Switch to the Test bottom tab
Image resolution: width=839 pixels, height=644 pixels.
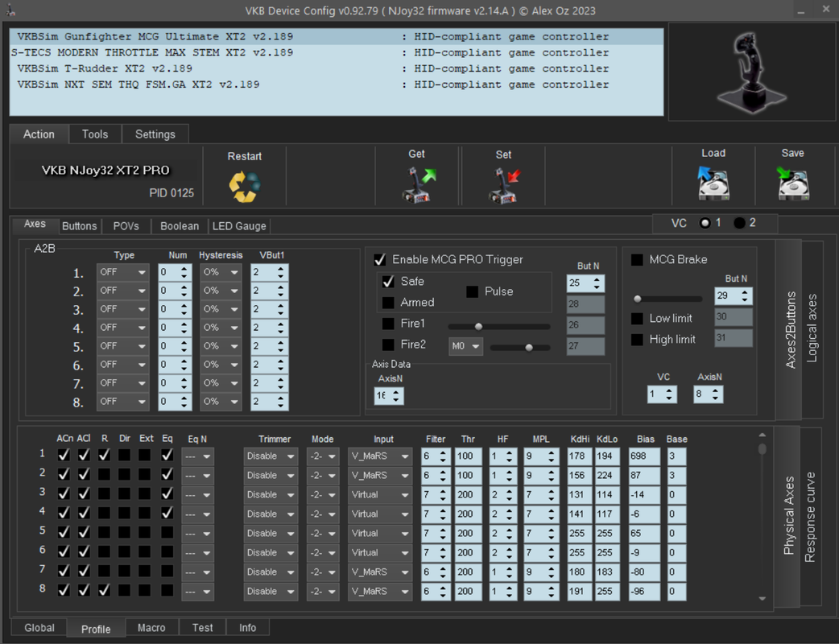click(x=202, y=628)
